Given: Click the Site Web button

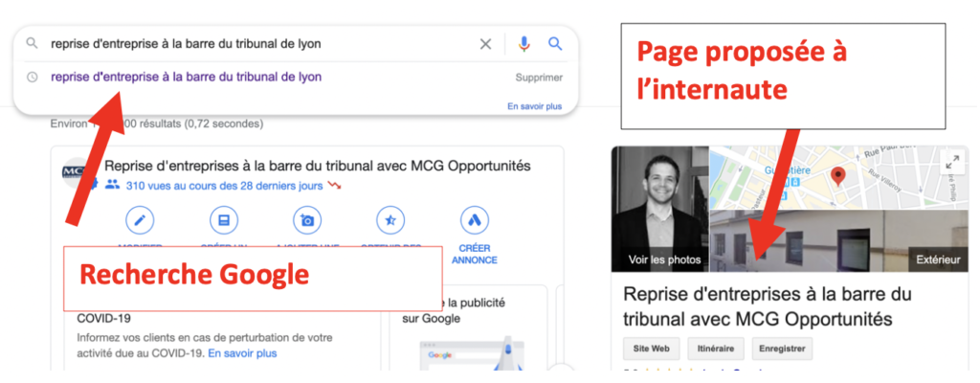Looking at the screenshot, I should pos(651,349).
